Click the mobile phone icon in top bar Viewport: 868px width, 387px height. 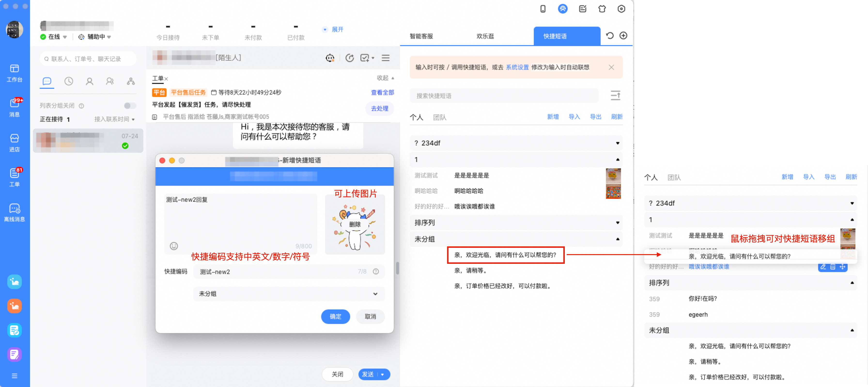pos(542,9)
